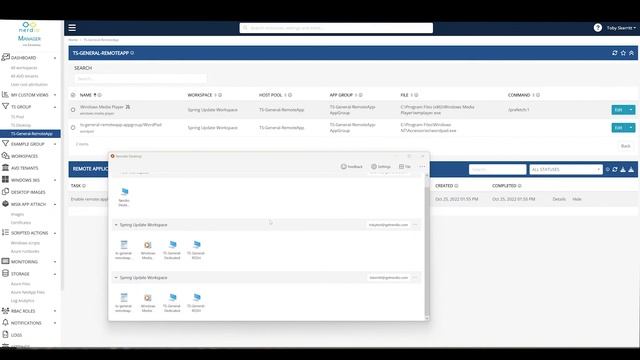Focus the tasks search field beside ALL STATUSES
Image resolution: width=640 pixels, height=360 pixels.
click(x=498, y=169)
